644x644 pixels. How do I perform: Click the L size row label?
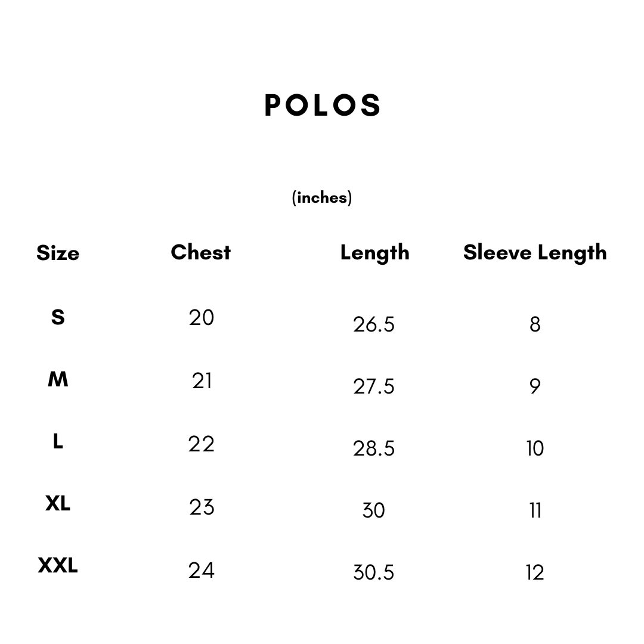58,442
